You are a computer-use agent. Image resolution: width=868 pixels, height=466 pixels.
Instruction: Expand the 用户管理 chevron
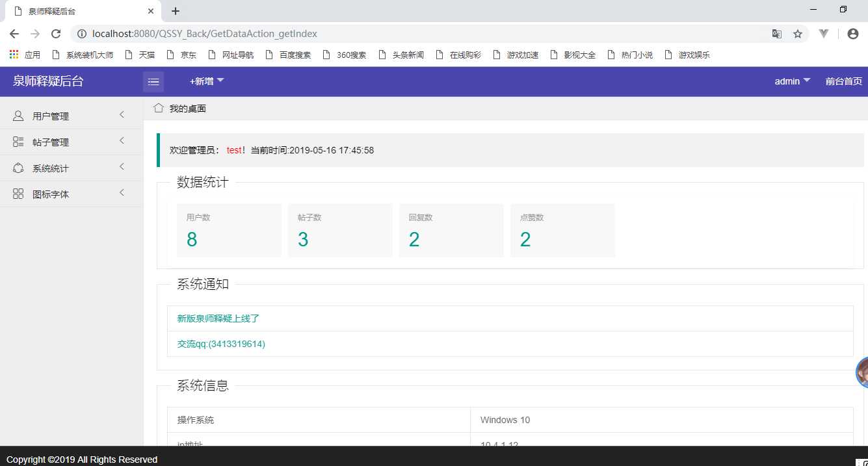click(x=122, y=115)
